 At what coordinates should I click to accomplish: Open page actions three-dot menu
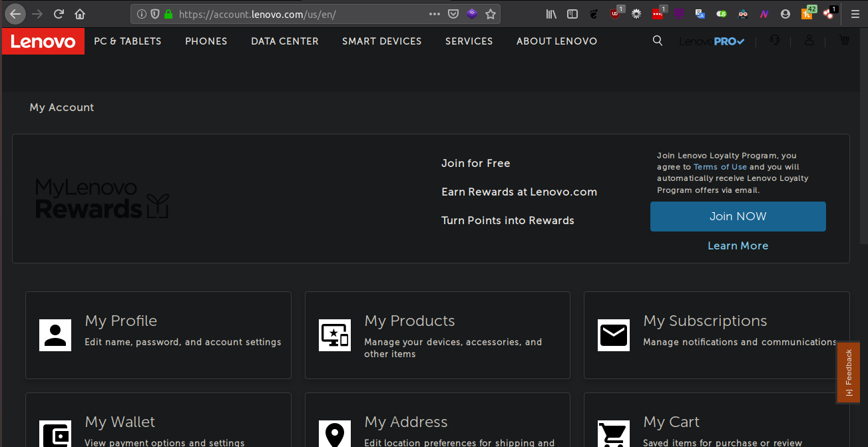click(x=435, y=13)
